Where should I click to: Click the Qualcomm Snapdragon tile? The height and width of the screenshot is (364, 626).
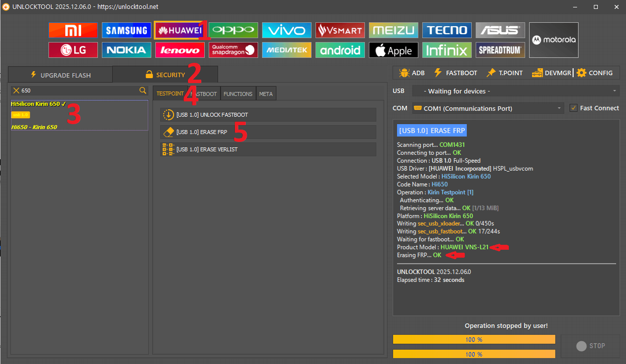[233, 50]
